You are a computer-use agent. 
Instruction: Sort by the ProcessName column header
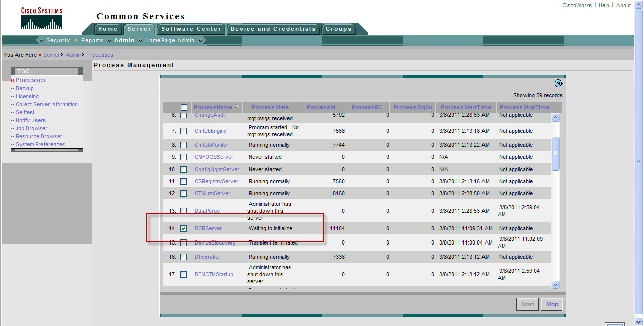click(x=213, y=107)
